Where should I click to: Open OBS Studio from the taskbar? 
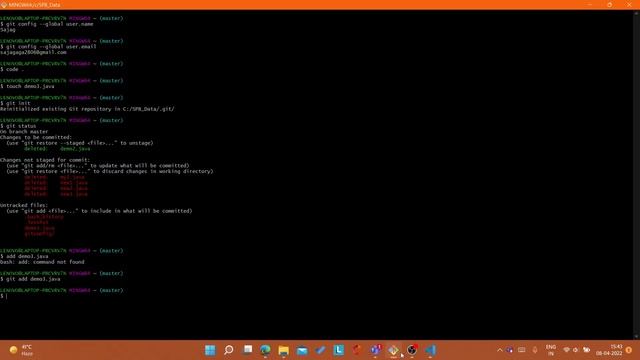point(412,350)
